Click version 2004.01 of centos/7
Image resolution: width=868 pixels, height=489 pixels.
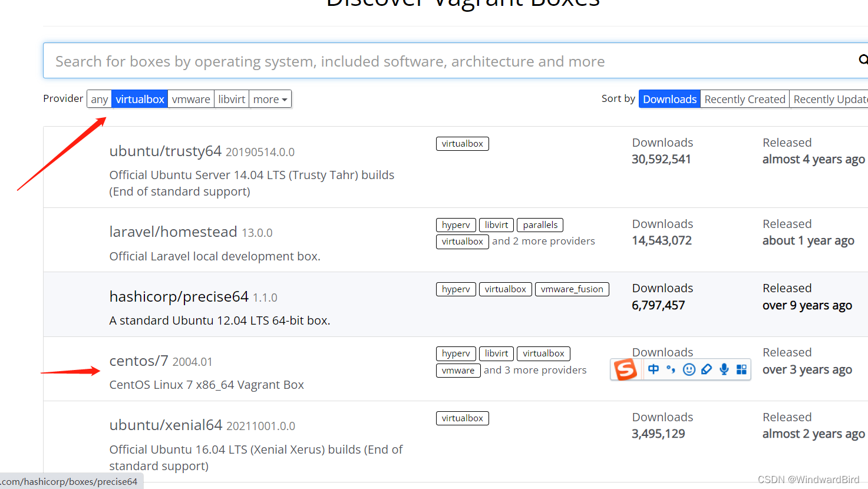(x=192, y=362)
